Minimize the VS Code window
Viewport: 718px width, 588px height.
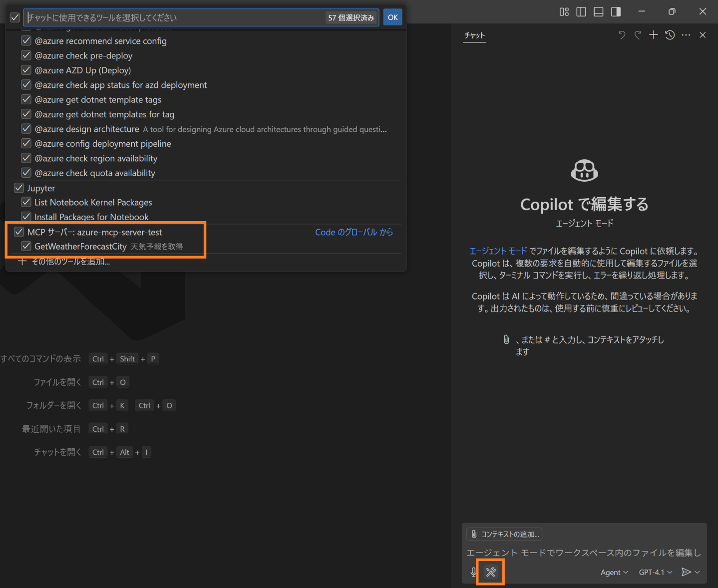pos(642,11)
